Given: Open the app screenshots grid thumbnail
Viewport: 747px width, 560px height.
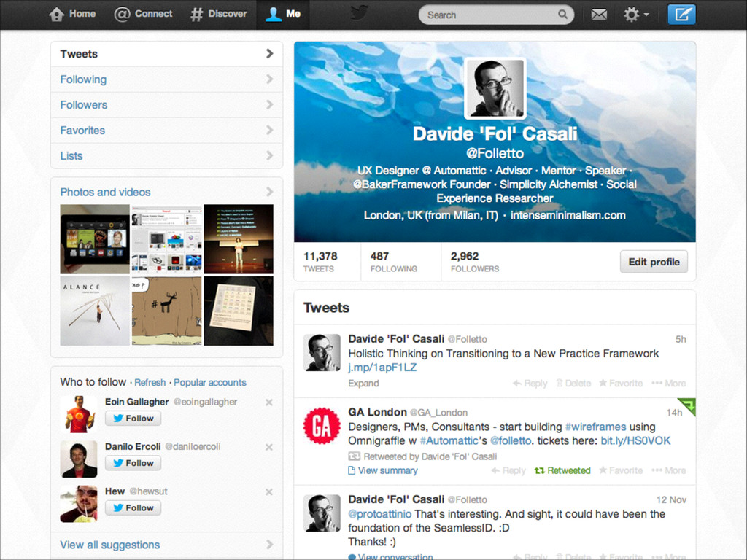Looking at the screenshot, I should pos(167,239).
